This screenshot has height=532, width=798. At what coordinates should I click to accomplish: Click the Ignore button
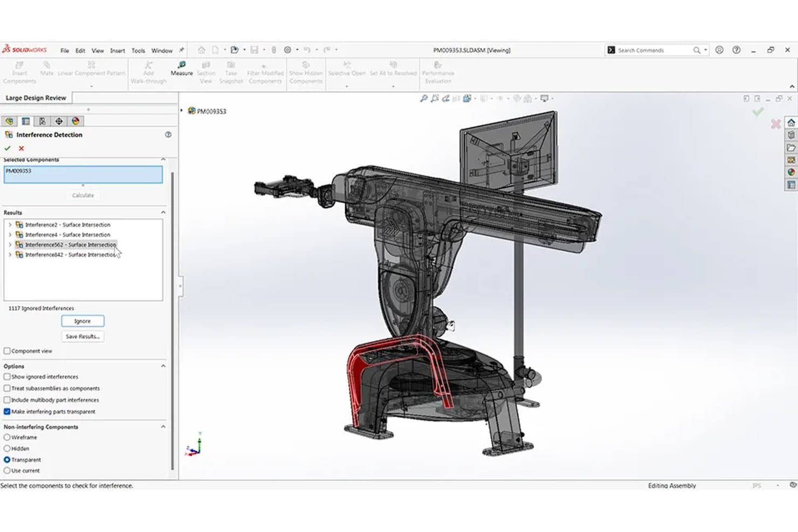(82, 321)
